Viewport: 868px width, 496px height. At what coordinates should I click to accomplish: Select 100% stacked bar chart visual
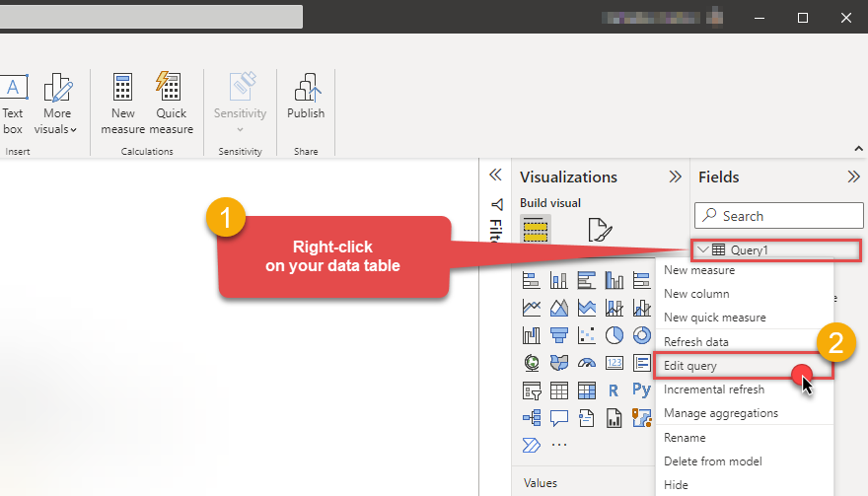(x=641, y=280)
